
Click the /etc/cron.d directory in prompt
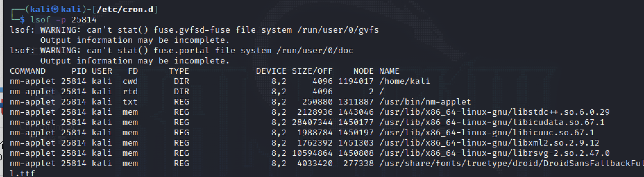point(125,9)
